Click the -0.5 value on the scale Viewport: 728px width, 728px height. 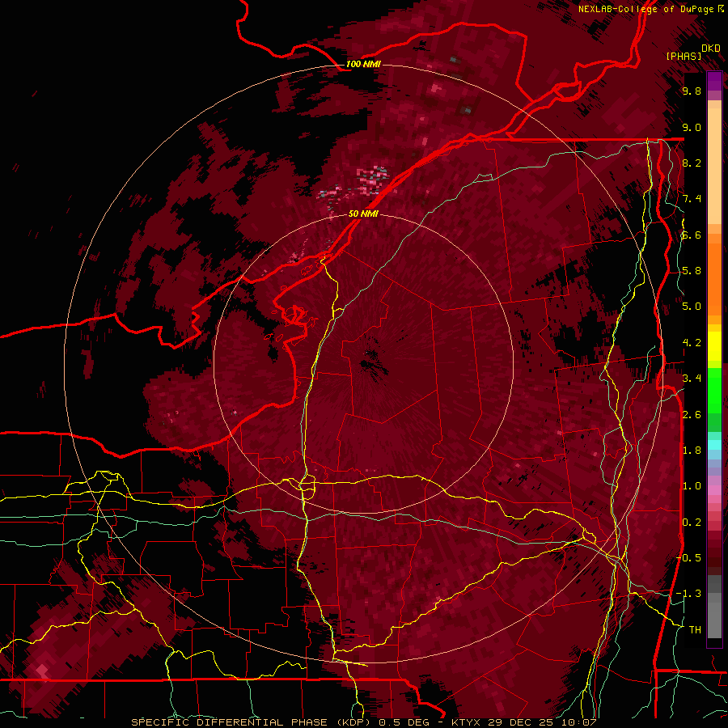(689, 558)
